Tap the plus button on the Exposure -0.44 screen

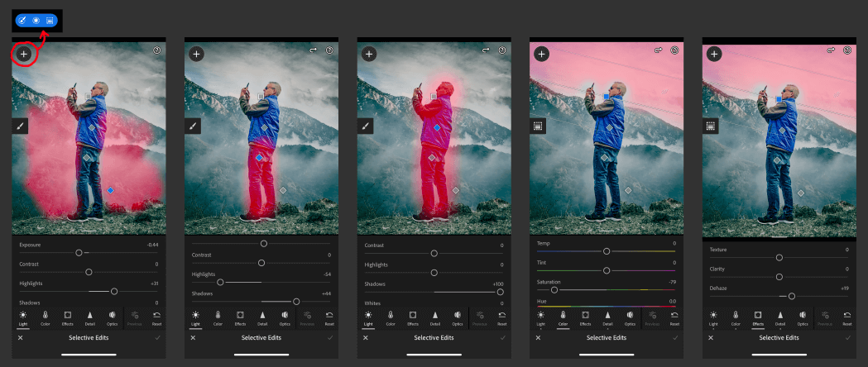(x=23, y=55)
